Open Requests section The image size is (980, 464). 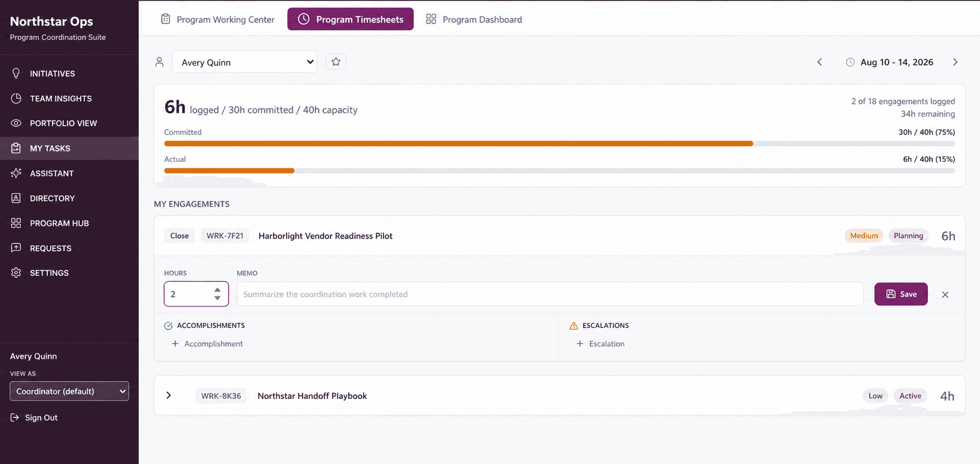(69, 248)
